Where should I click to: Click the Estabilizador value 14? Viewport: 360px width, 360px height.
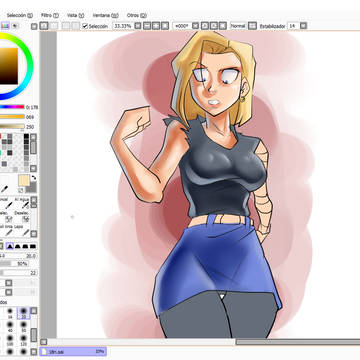[293, 26]
